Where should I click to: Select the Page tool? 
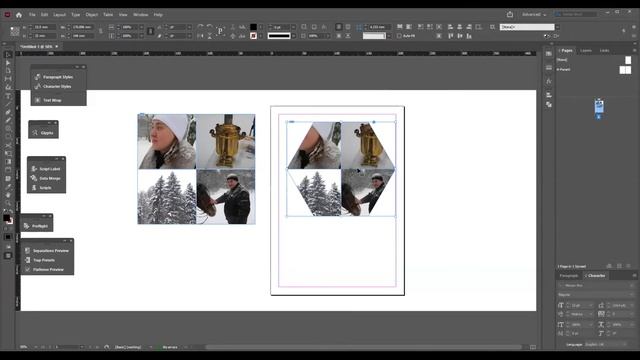point(8,71)
